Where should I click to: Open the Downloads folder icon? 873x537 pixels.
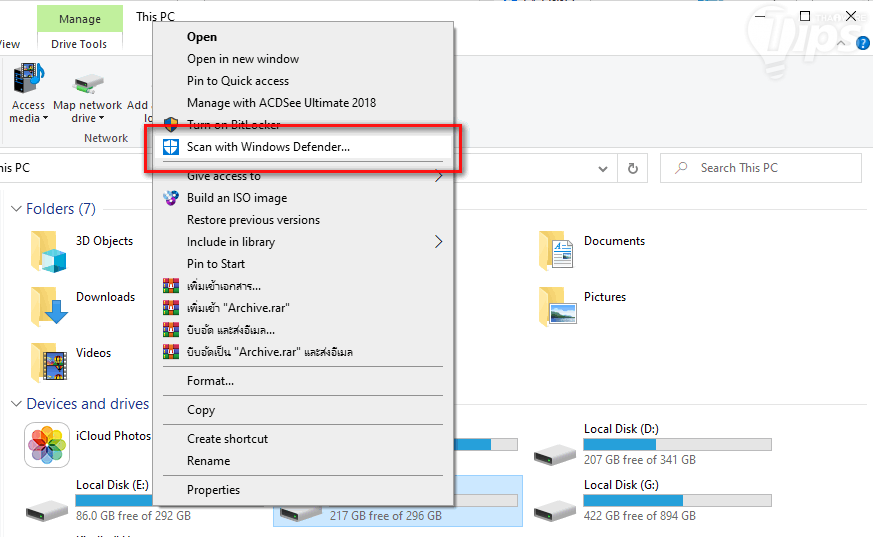[x=48, y=306]
